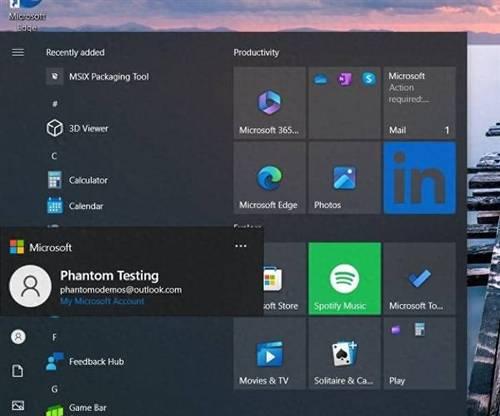Image resolution: width=500 pixels, height=416 pixels.
Task: Click the Recently added heading
Action: [75, 52]
